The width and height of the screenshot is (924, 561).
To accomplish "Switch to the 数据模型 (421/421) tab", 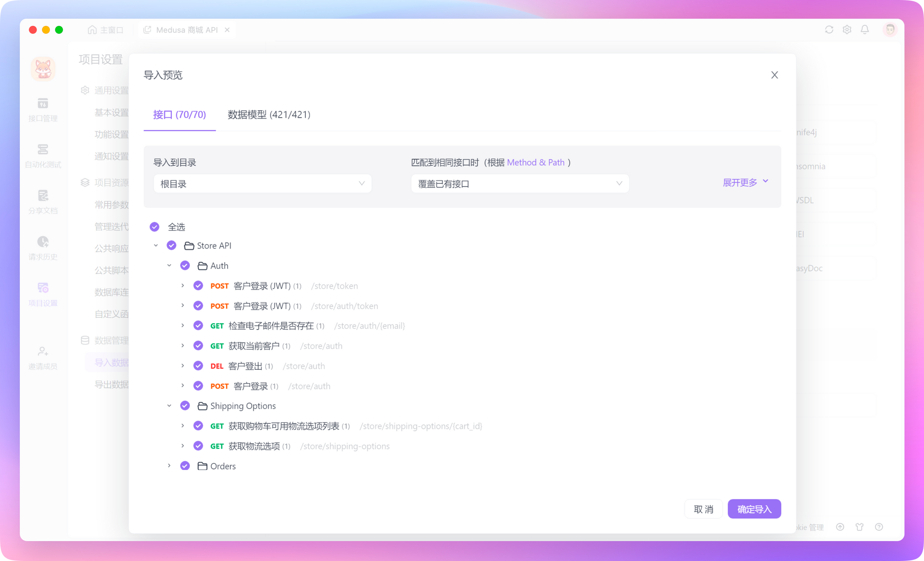I will click(x=269, y=115).
